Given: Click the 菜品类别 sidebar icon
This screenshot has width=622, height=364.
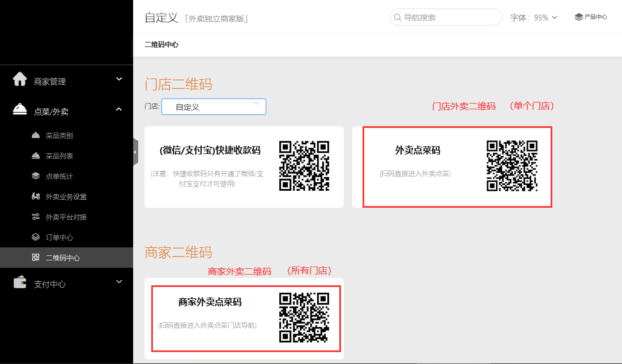Looking at the screenshot, I should (36, 135).
